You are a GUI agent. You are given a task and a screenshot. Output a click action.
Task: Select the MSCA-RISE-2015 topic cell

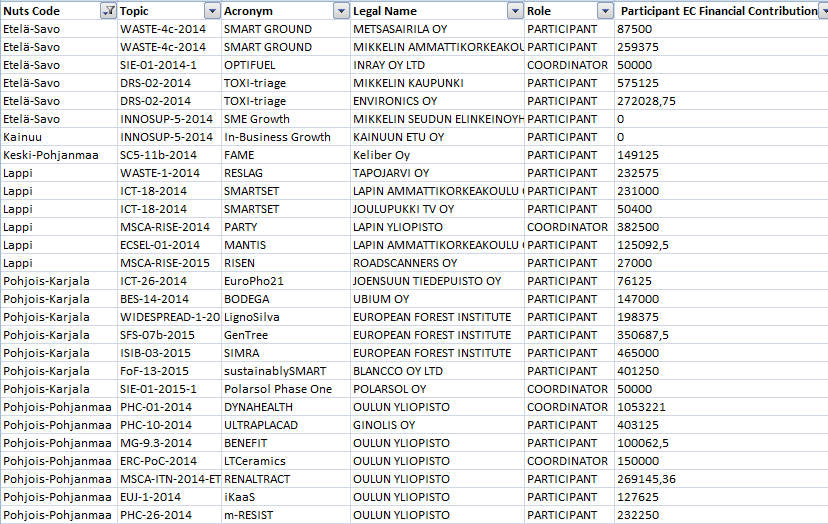[169, 263]
